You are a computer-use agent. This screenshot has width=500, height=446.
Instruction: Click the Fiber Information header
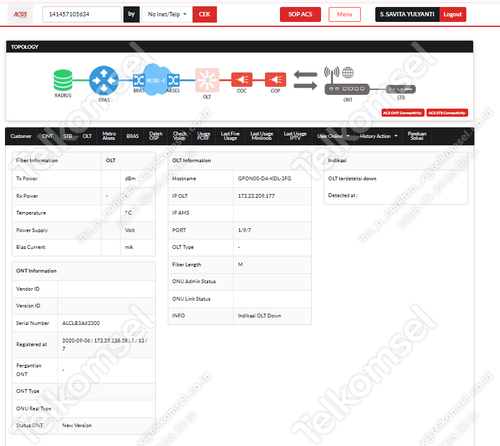click(37, 160)
